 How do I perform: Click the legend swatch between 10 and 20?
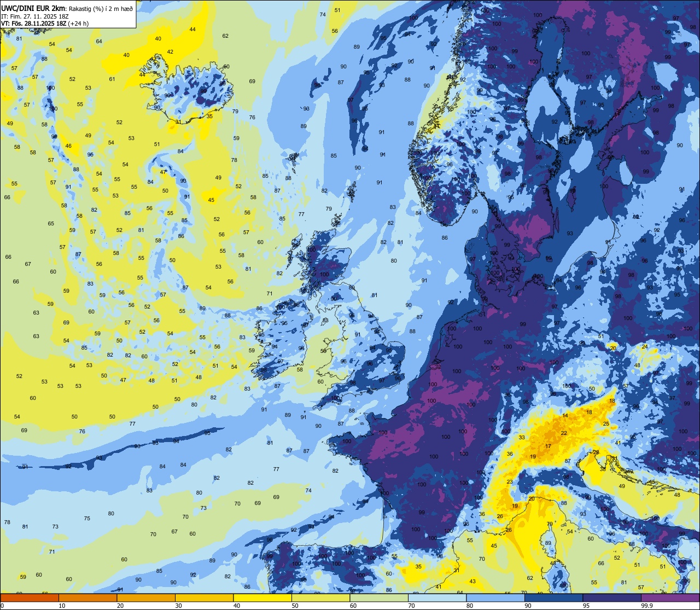pos(87,597)
